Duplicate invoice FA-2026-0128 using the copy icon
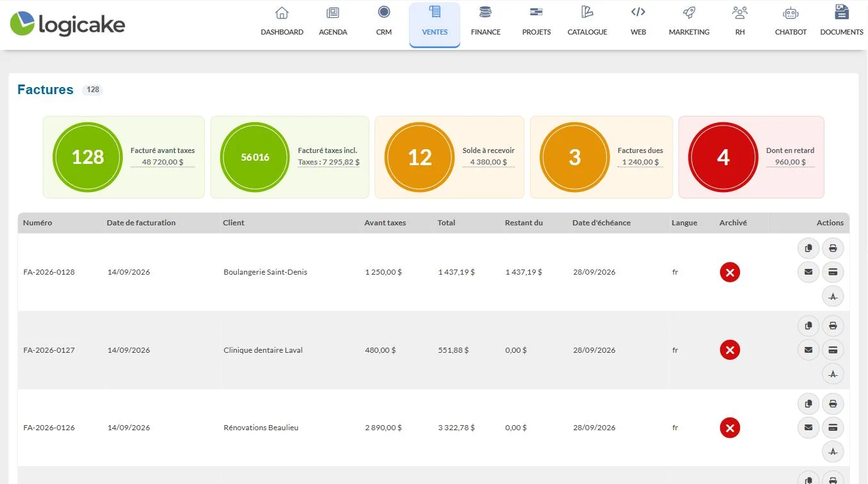The image size is (868, 484). (x=808, y=248)
